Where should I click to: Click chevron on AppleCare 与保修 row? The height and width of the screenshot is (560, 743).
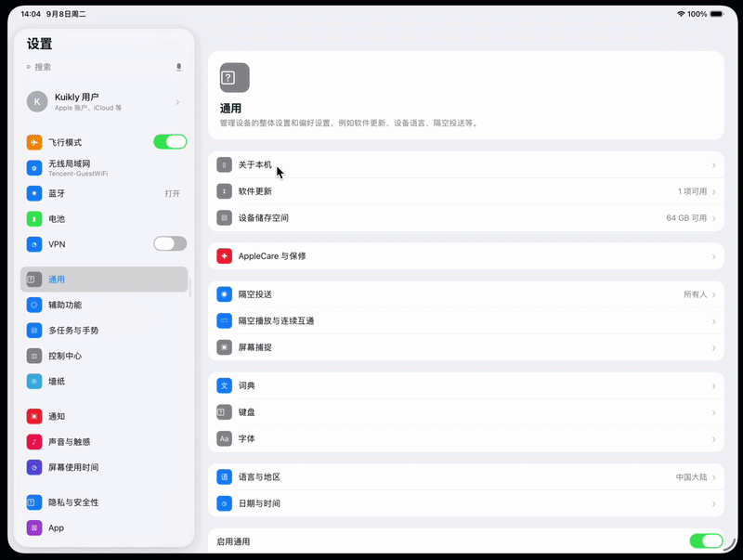[x=713, y=257]
